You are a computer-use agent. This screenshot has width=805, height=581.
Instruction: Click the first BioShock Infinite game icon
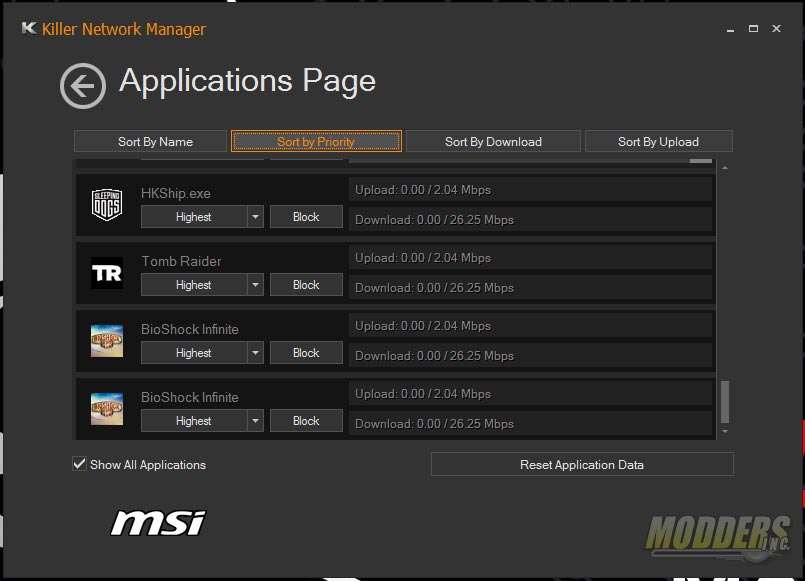pos(107,341)
